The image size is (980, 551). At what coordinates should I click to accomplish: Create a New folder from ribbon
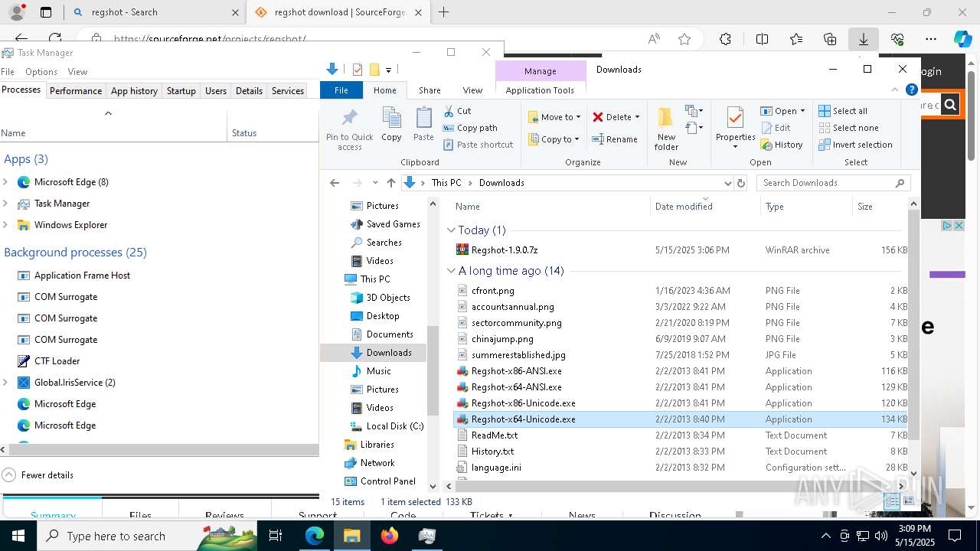tap(666, 129)
